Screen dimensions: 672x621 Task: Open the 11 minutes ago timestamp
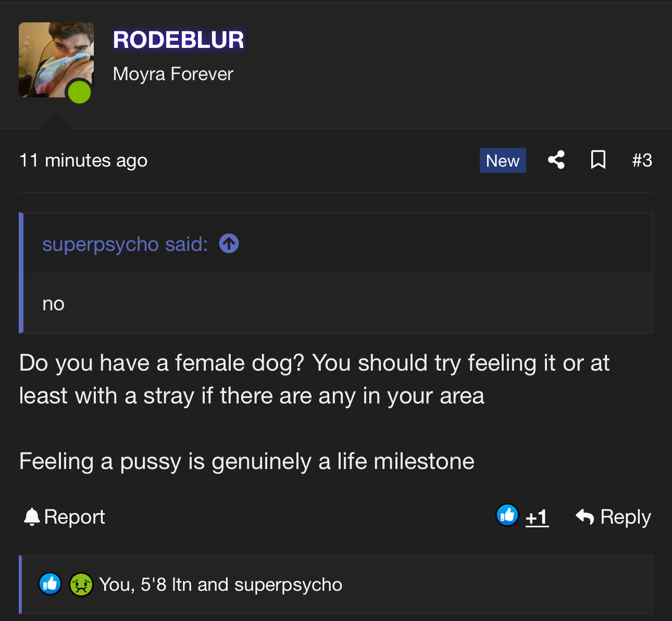(x=83, y=160)
